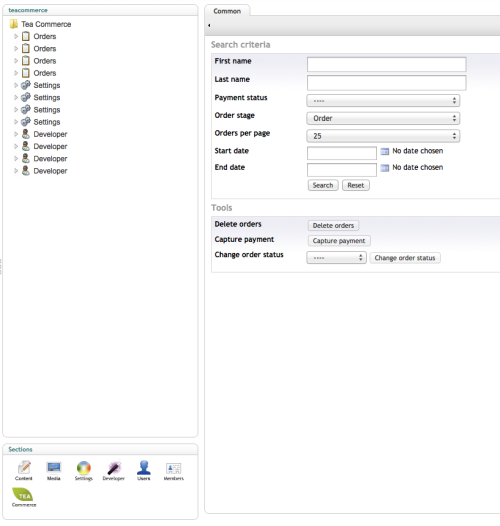Open the End date calendar picker icon
This screenshot has width=500, height=526.
pyautogui.click(x=385, y=168)
